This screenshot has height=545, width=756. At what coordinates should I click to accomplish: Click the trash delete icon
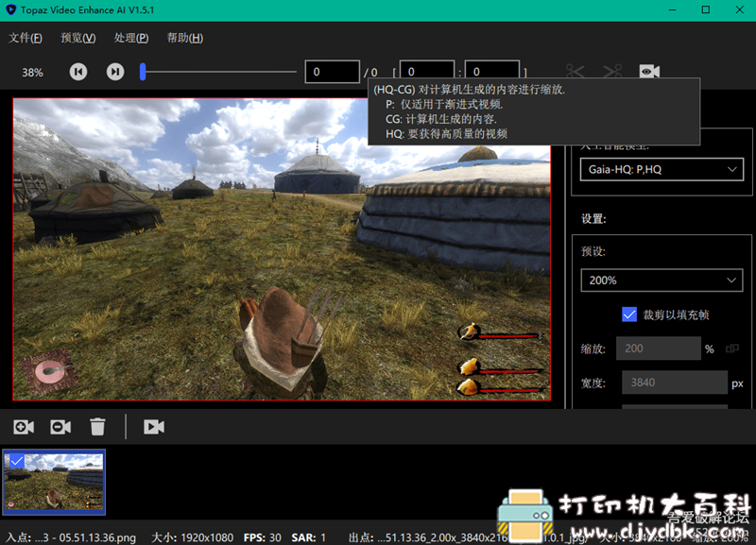click(97, 427)
